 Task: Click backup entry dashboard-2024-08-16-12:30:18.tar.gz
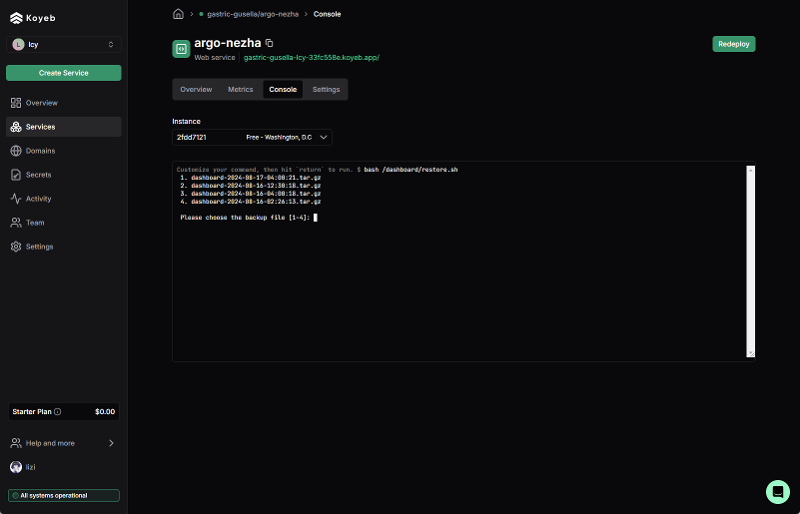pyautogui.click(x=256, y=186)
